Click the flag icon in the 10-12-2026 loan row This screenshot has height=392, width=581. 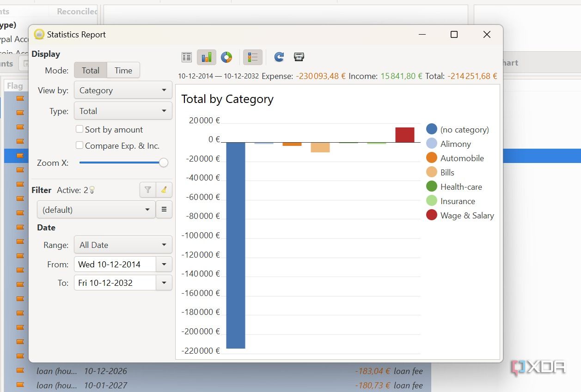point(20,371)
